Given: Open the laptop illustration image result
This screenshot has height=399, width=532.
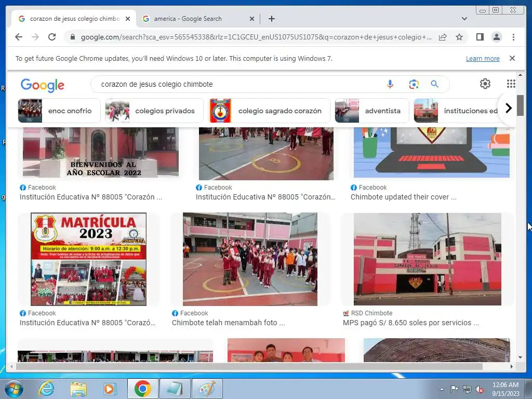Looking at the screenshot, I should [432, 152].
